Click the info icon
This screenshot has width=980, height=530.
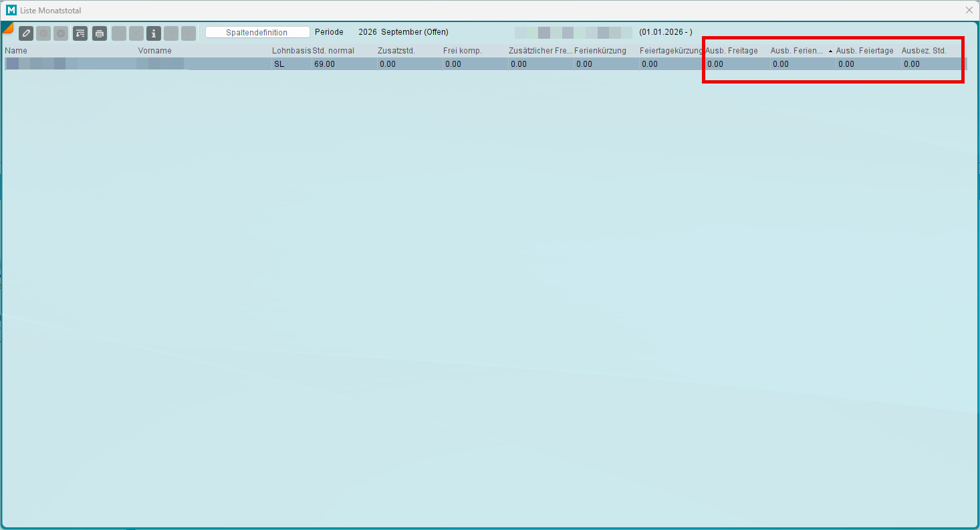154,33
